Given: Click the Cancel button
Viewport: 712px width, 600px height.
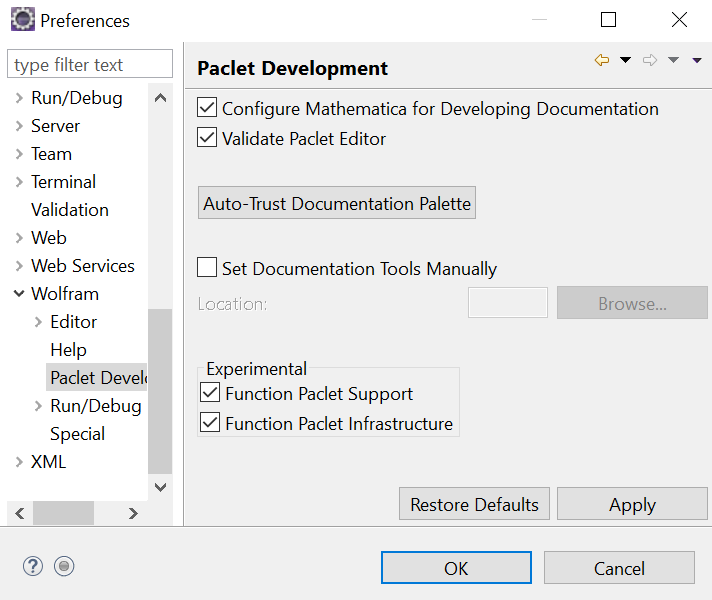Looking at the screenshot, I should [619, 568].
